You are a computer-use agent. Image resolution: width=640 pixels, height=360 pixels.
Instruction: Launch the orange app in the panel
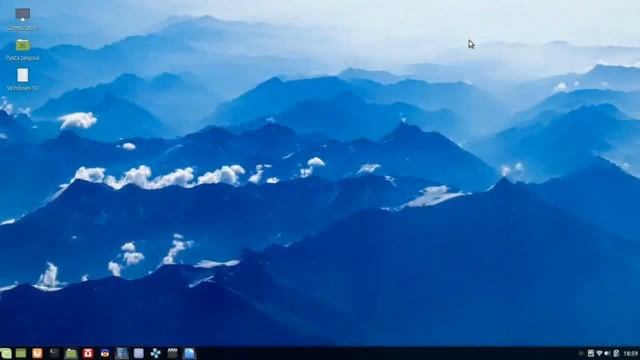click(37, 353)
